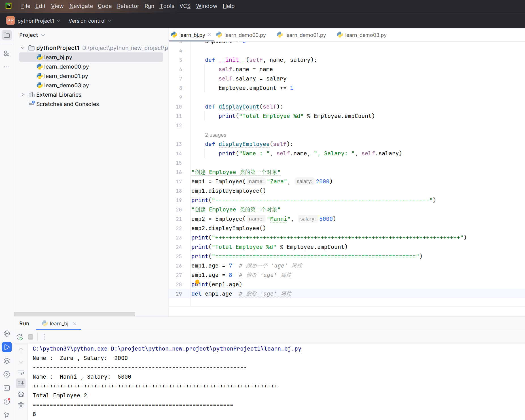
Task: Open the Problems tool window icon
Action: 7,402
